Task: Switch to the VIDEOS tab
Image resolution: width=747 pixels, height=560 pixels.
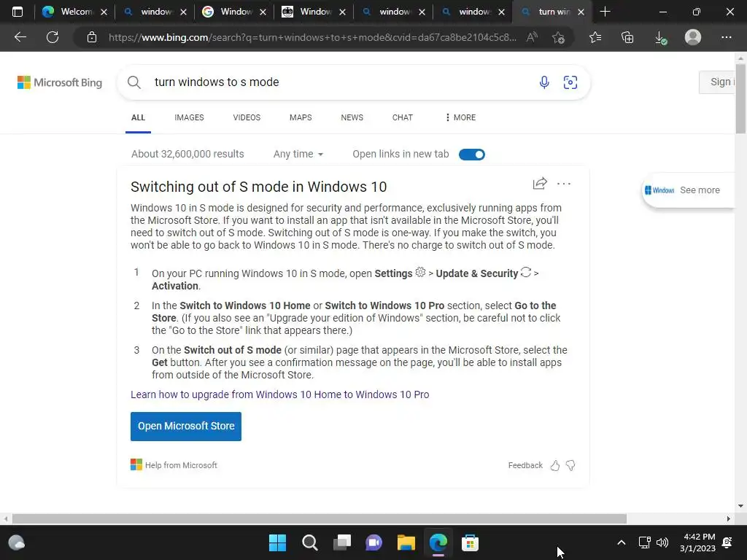Action: pyautogui.click(x=247, y=117)
